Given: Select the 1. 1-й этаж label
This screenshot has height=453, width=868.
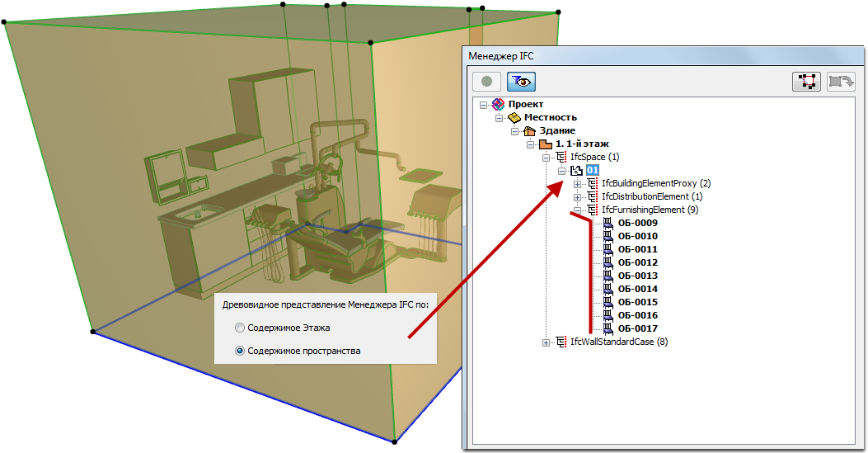Looking at the screenshot, I should (582, 144).
